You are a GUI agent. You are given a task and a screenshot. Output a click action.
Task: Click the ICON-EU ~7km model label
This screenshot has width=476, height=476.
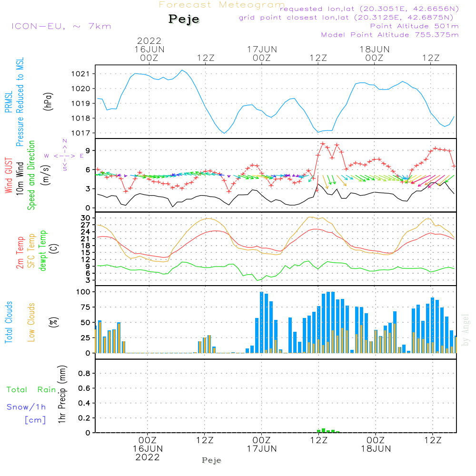coord(61,26)
